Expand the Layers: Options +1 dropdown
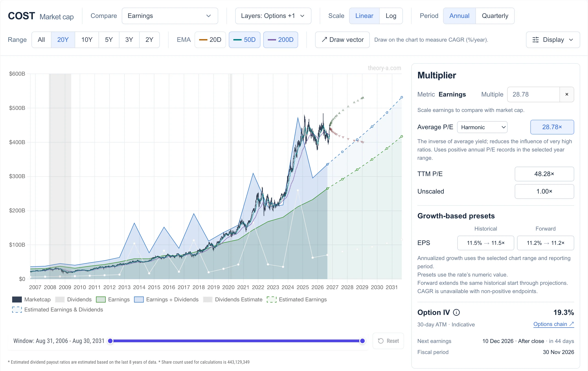 pyautogui.click(x=273, y=16)
